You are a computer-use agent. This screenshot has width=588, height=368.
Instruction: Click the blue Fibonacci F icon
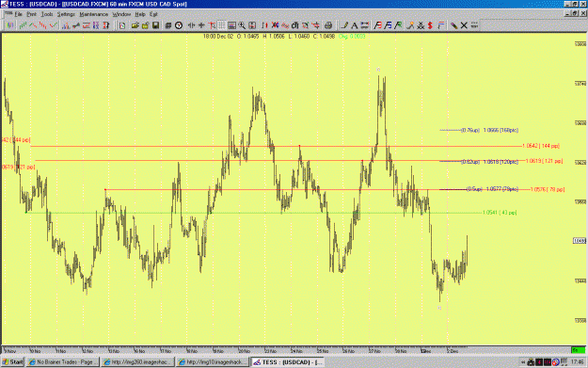[x=388, y=25]
